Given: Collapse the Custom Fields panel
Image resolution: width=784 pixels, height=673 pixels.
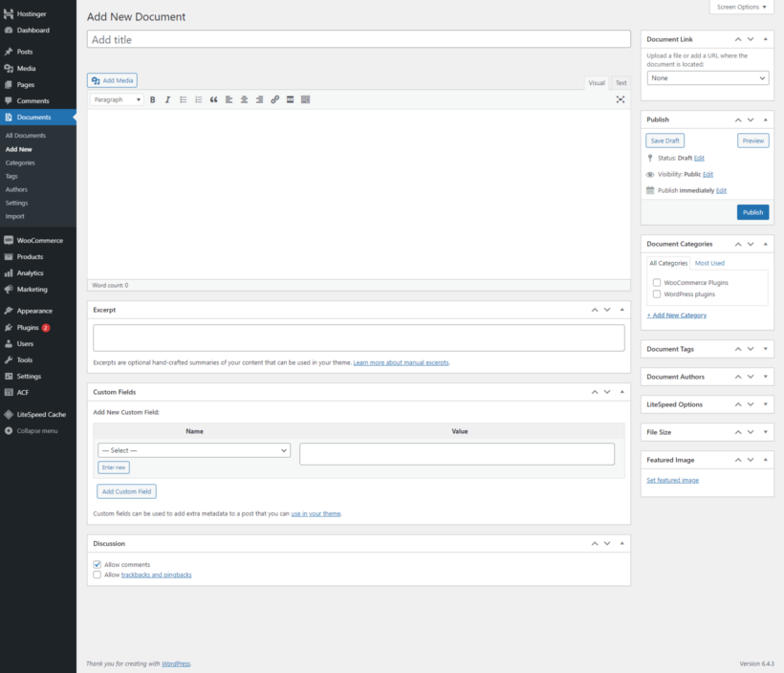Looking at the screenshot, I should pyautogui.click(x=621, y=391).
